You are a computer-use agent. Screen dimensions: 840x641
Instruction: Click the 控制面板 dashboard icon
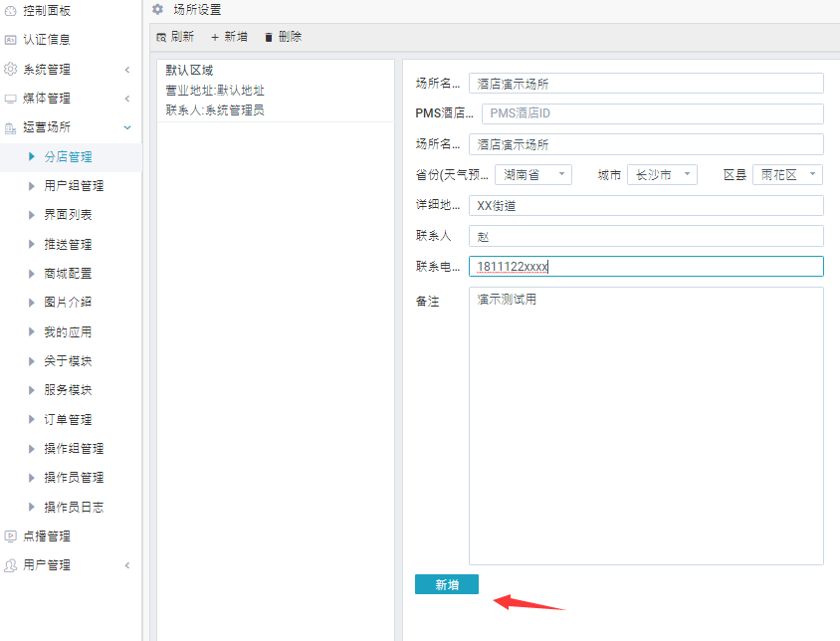pos(10,10)
